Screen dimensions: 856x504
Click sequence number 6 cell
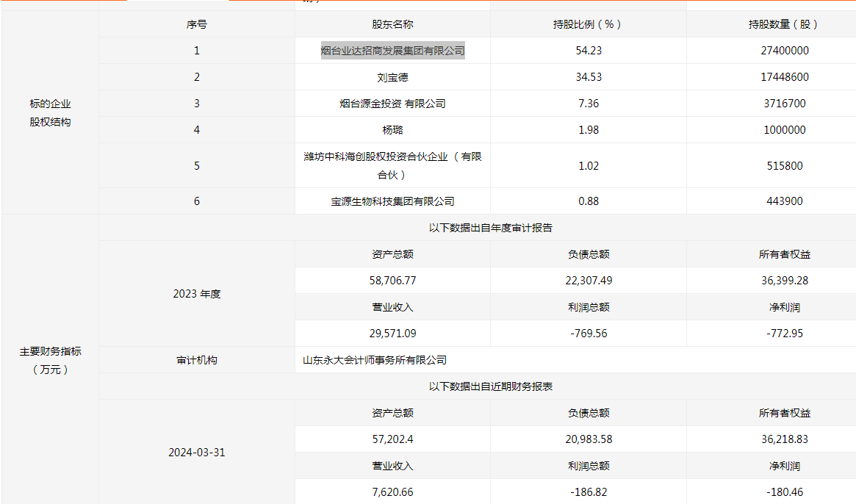click(196, 201)
